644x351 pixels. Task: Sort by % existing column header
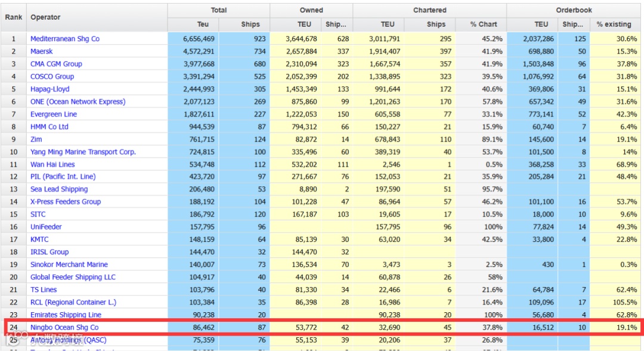coord(615,24)
